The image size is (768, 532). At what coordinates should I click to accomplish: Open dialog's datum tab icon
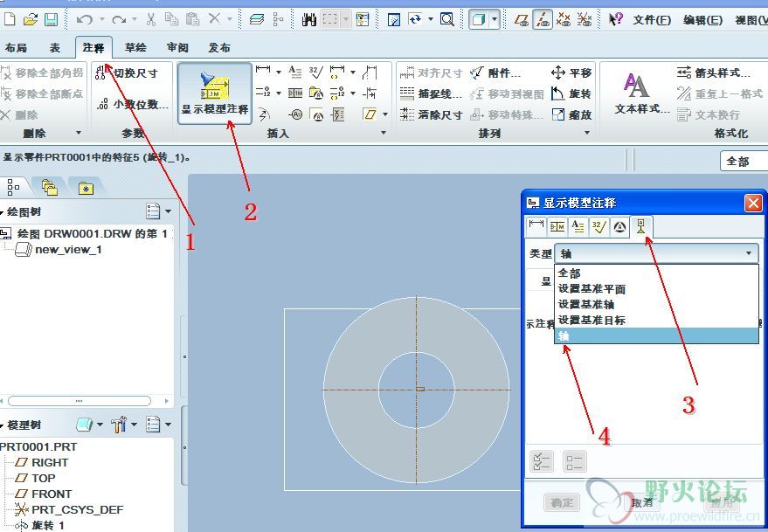(640, 226)
